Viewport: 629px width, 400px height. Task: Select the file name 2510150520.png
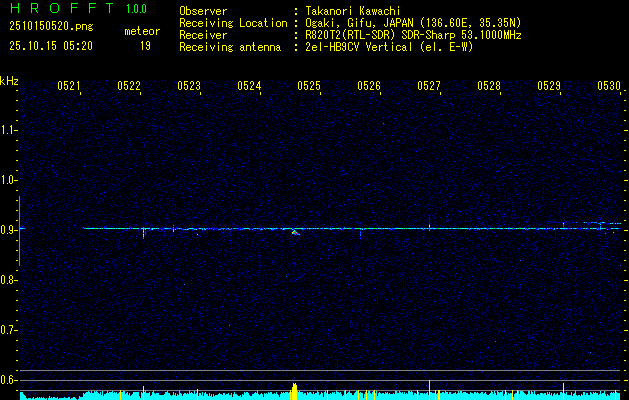[51, 27]
